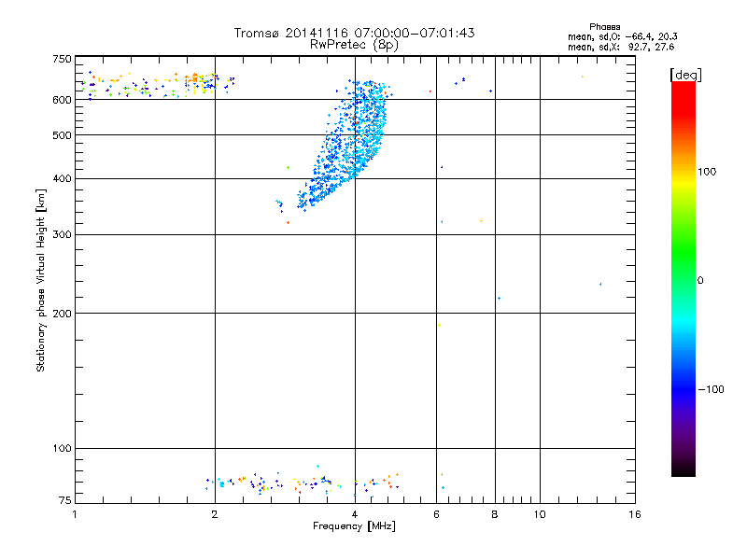
Task: Click the colorbar label '100'
Action: tap(707, 172)
